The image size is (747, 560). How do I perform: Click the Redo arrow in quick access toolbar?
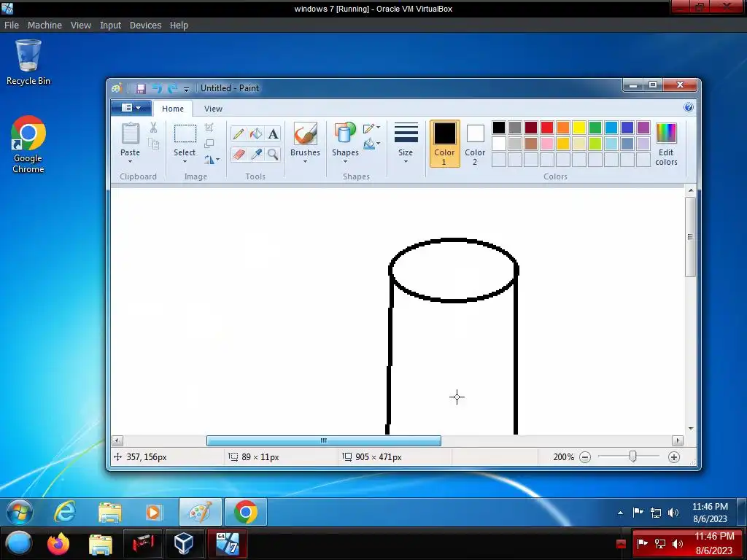click(x=172, y=88)
